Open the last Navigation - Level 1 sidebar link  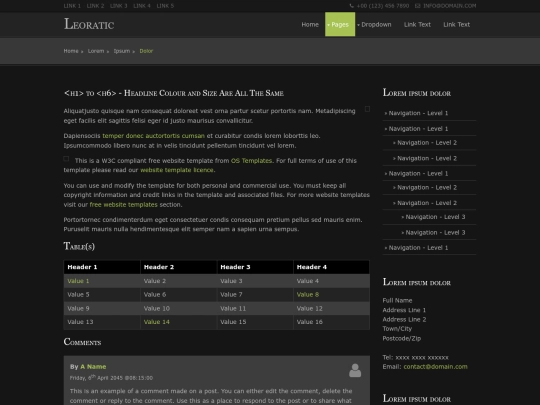(x=418, y=248)
